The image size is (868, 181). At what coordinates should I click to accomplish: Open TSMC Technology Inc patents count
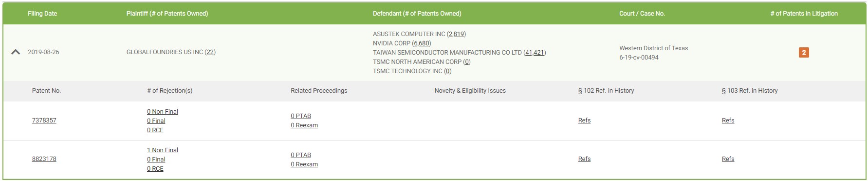click(x=448, y=71)
